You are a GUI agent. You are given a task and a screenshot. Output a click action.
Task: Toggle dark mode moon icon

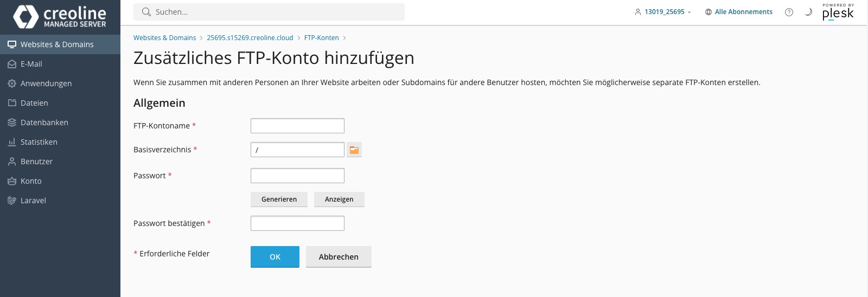(x=808, y=12)
